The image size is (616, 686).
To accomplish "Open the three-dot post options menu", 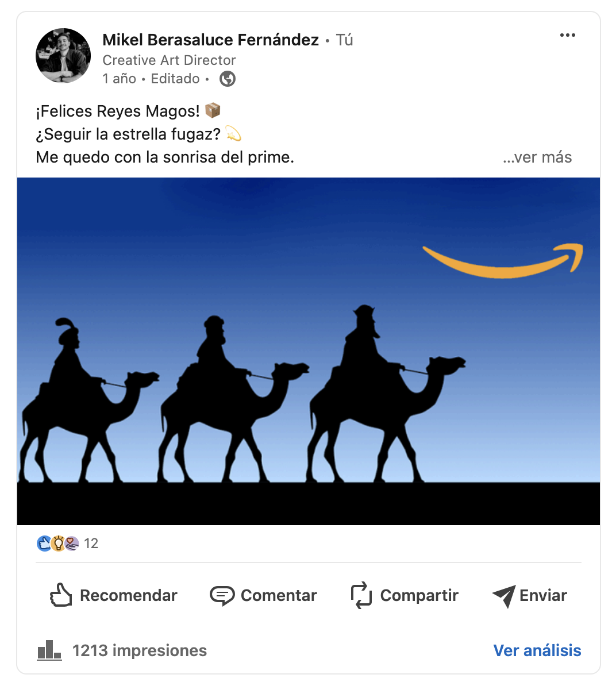I will coord(567,35).
